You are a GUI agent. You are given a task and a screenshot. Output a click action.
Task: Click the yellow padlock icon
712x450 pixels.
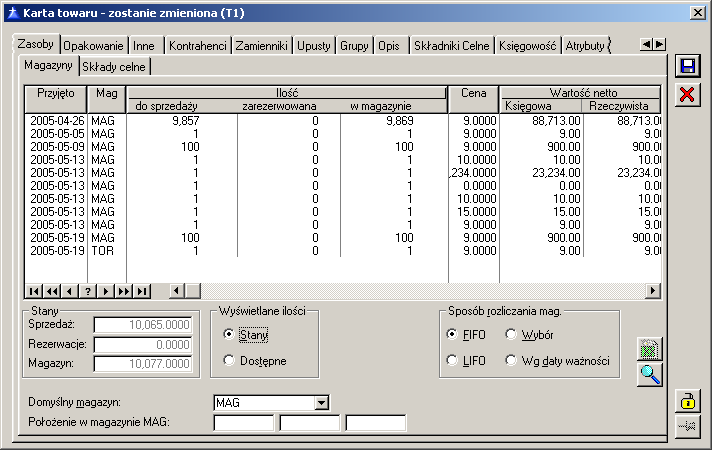tap(687, 401)
